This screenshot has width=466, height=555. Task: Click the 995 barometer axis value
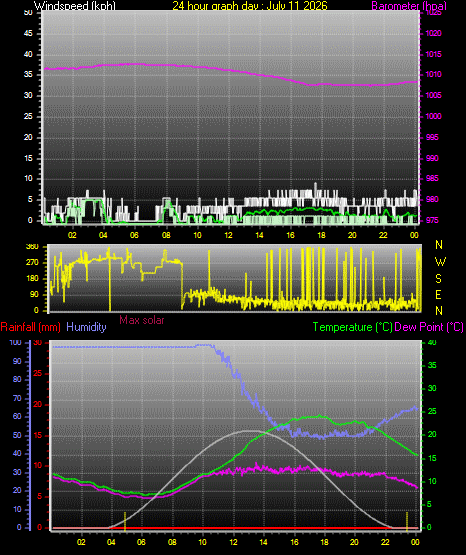click(x=432, y=137)
